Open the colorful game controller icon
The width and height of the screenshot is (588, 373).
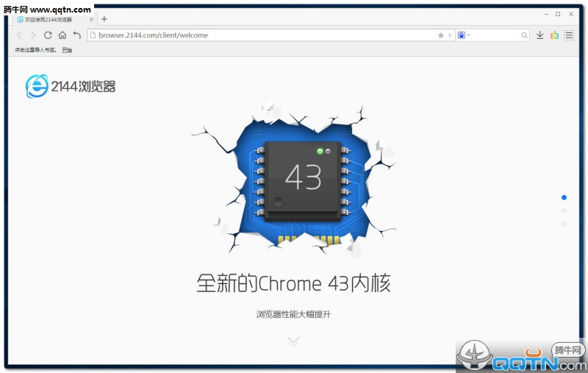pyautogui.click(x=555, y=35)
